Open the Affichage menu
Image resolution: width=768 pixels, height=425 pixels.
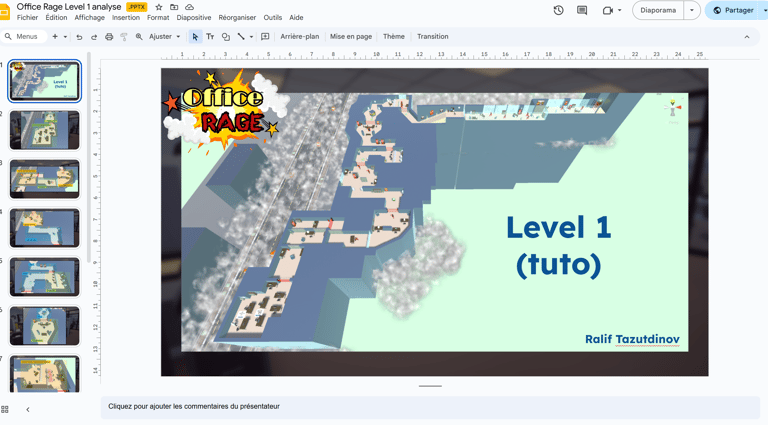(x=90, y=18)
